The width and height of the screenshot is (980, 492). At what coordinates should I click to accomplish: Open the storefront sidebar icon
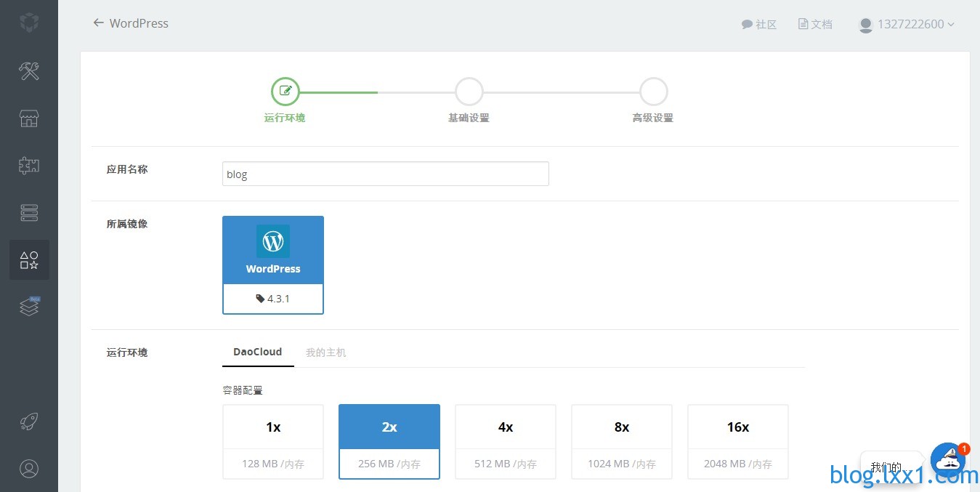tap(29, 118)
